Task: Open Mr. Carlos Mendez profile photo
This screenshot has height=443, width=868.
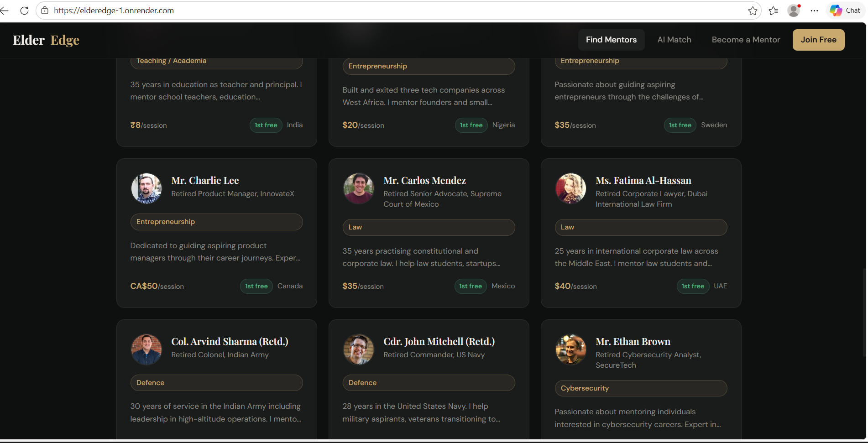Action: pos(359,188)
